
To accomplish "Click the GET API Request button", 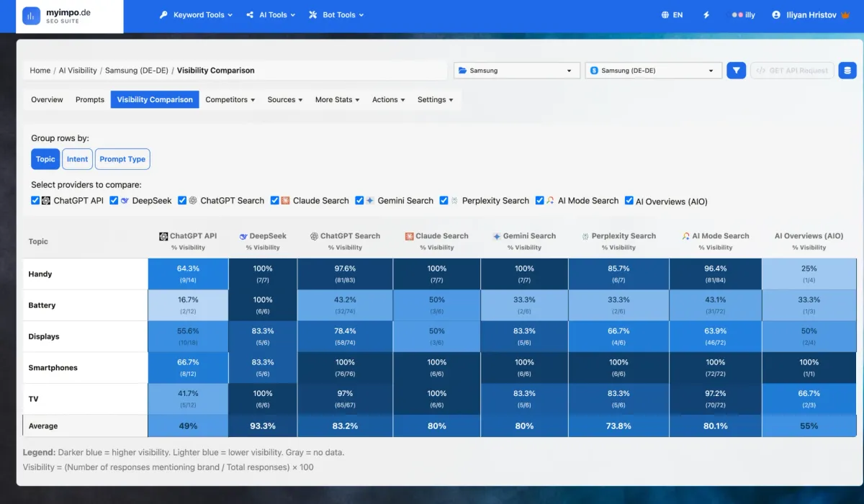I will coord(792,71).
